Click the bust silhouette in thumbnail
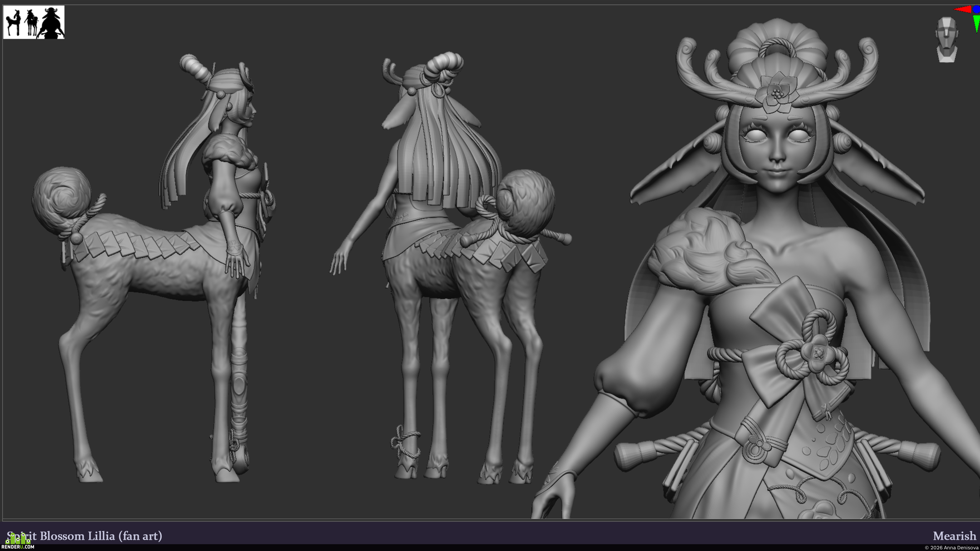Screen dimensions: 980x551 [x=51, y=22]
